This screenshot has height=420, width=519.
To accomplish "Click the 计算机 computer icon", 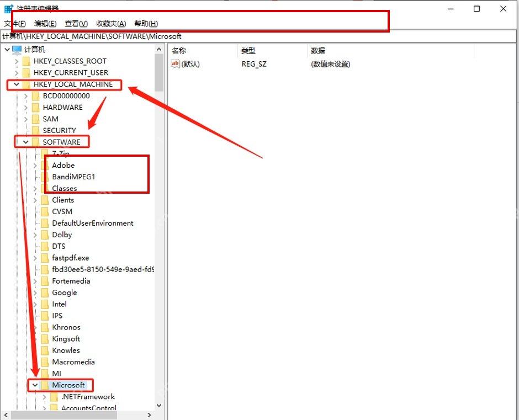I will tap(17, 50).
